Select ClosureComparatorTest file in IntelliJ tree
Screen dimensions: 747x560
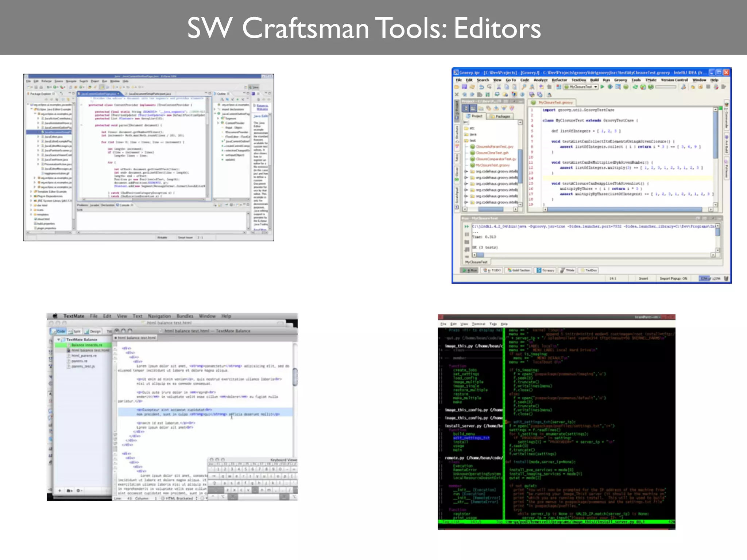click(493, 159)
